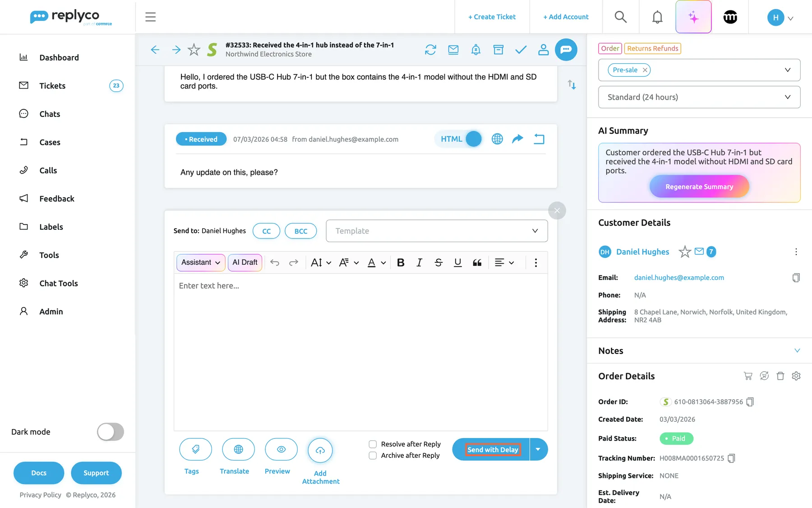812x508 pixels.
Task: Resolve ticket with checkmark icon
Action: [x=521, y=50]
